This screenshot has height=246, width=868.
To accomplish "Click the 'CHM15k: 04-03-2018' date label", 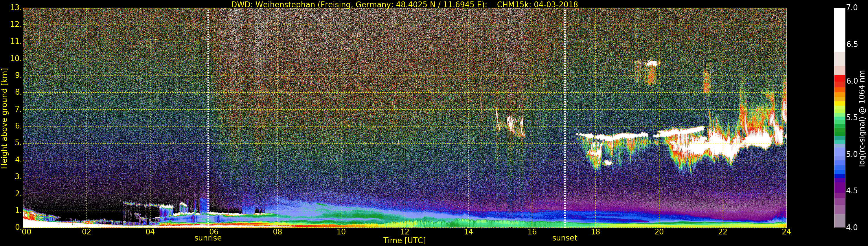I will [538, 4].
